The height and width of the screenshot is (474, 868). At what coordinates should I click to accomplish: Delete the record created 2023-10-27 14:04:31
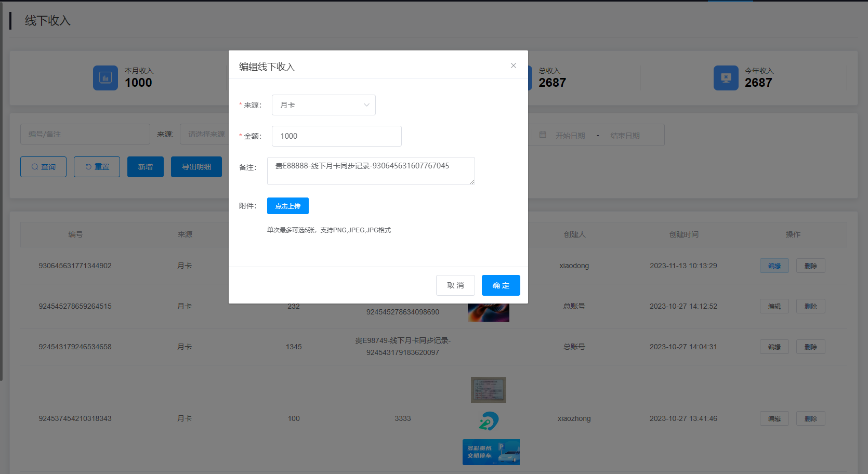[x=810, y=347]
